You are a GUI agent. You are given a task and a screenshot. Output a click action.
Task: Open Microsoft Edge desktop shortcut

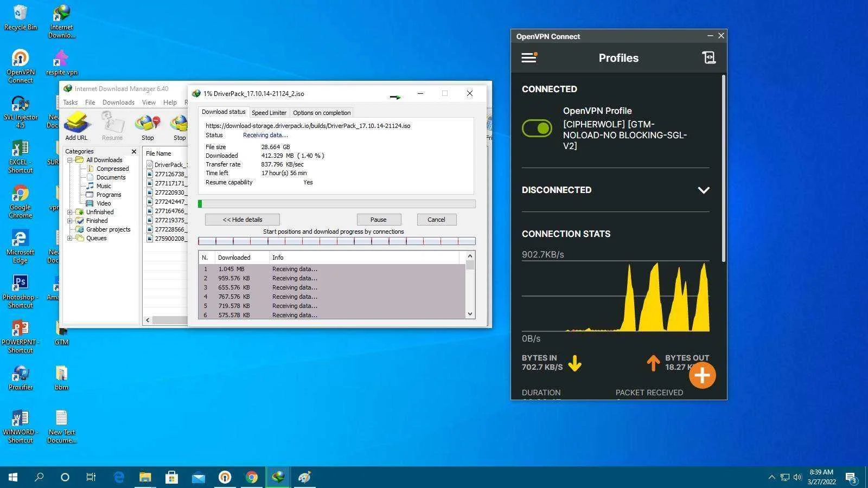point(20,246)
